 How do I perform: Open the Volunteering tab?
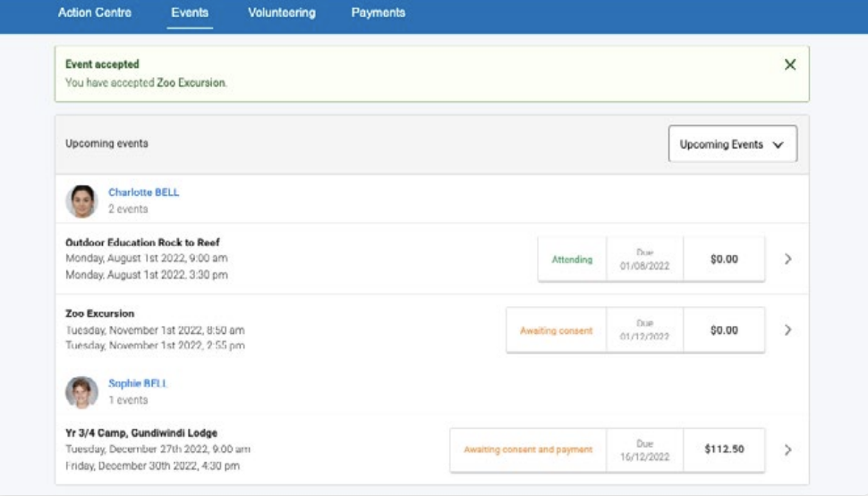(282, 13)
